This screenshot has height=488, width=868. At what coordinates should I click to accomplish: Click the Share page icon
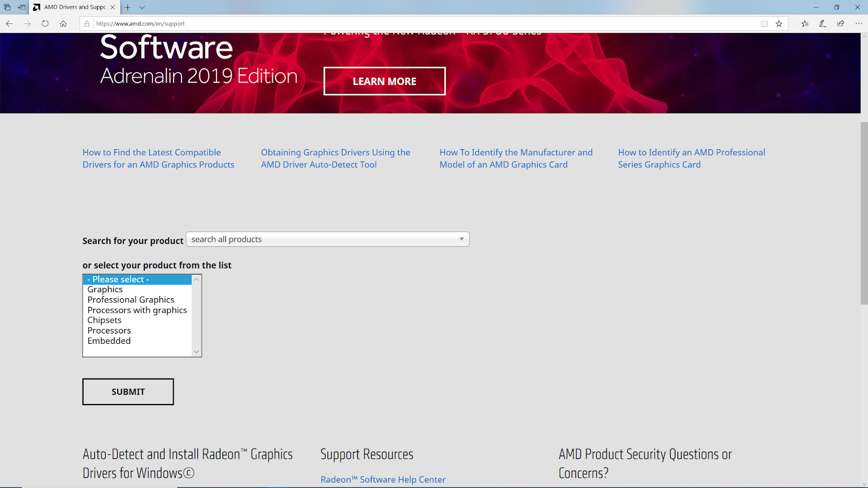pos(840,23)
